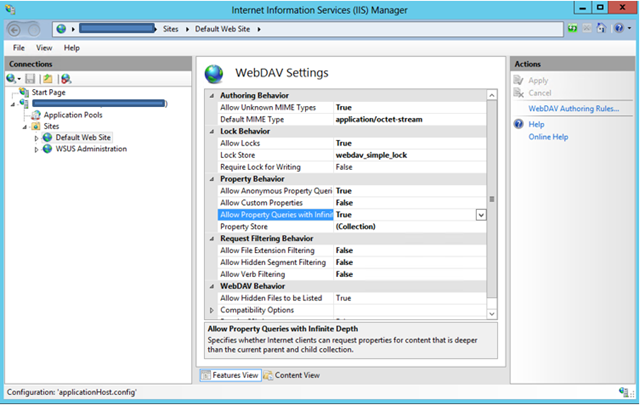The width and height of the screenshot is (640, 405).
Task: Open the Help menu
Action: [71, 48]
